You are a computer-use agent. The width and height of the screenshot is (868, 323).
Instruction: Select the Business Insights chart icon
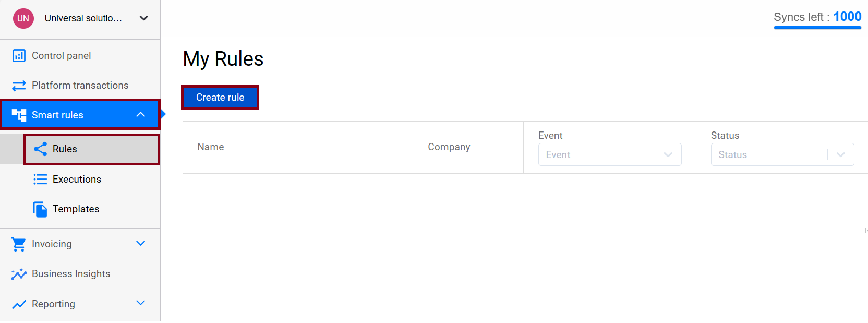coord(18,273)
